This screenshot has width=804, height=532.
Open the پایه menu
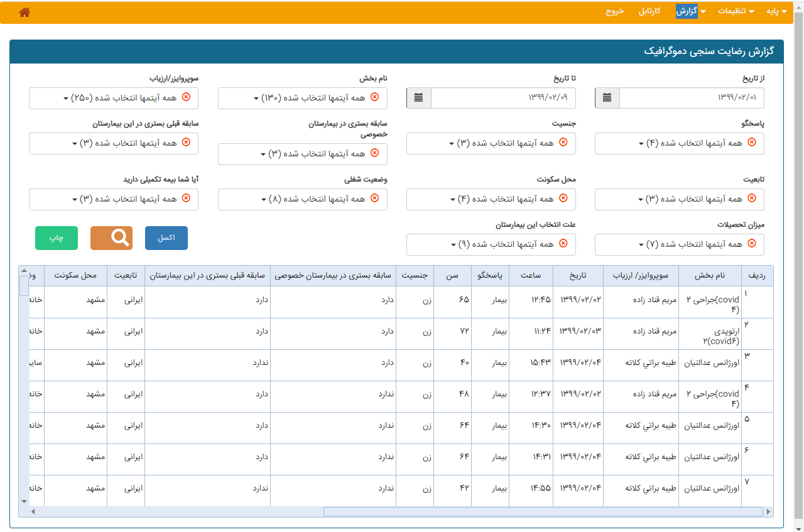[x=776, y=12]
